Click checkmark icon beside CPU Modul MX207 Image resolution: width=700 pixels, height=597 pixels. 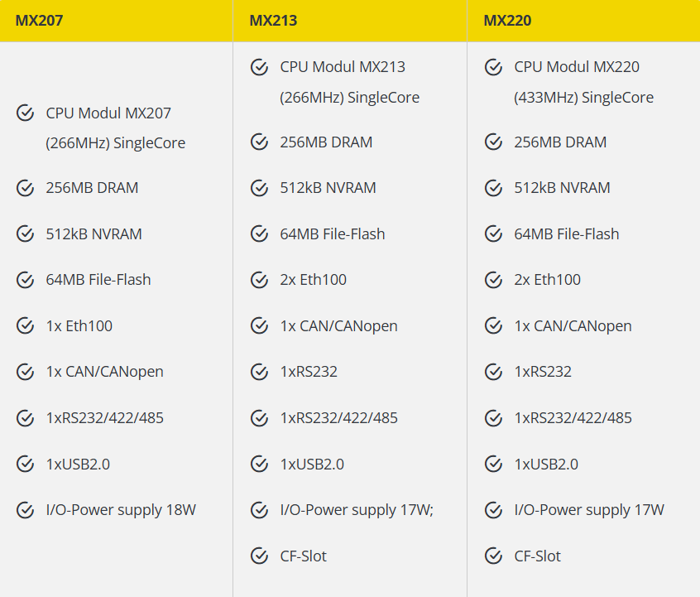[x=25, y=113]
